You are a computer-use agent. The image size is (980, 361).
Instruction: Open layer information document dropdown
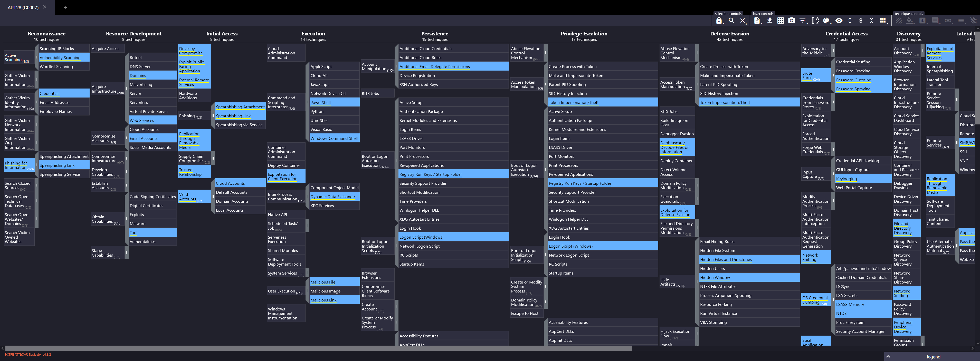click(x=758, y=21)
